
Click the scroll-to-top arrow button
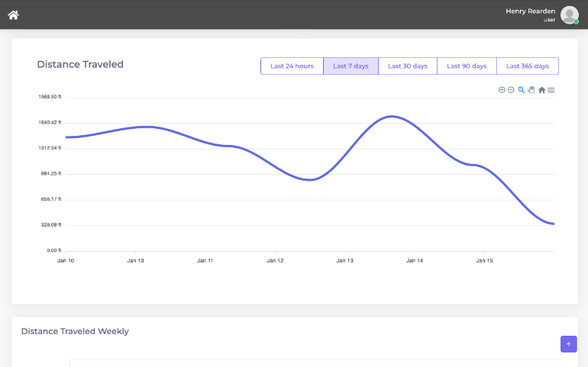click(x=568, y=344)
